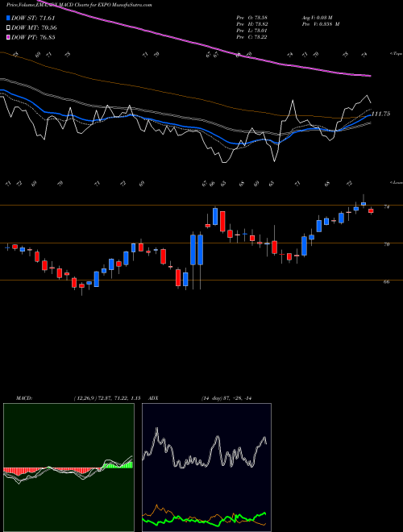
Task: Click the 'MACD:' panel heading
Action: [x=24, y=398]
